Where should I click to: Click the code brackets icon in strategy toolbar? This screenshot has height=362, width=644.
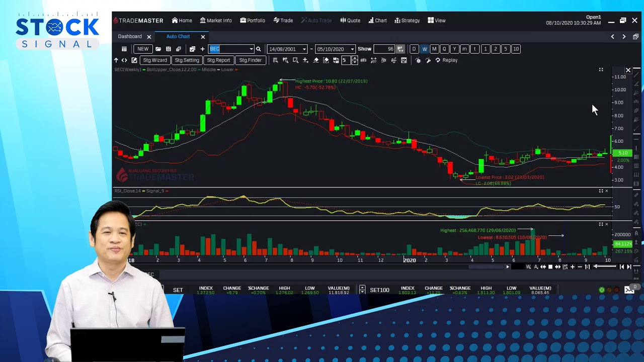point(124,60)
